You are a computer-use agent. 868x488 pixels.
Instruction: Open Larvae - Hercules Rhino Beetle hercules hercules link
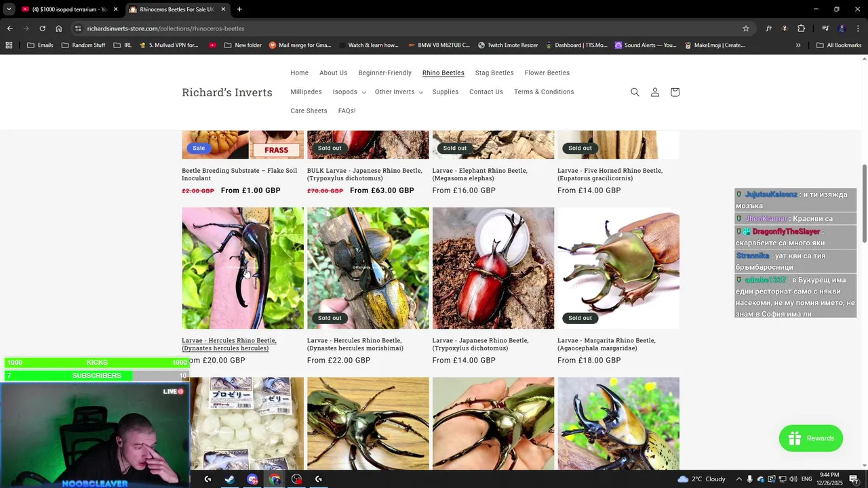pos(229,344)
